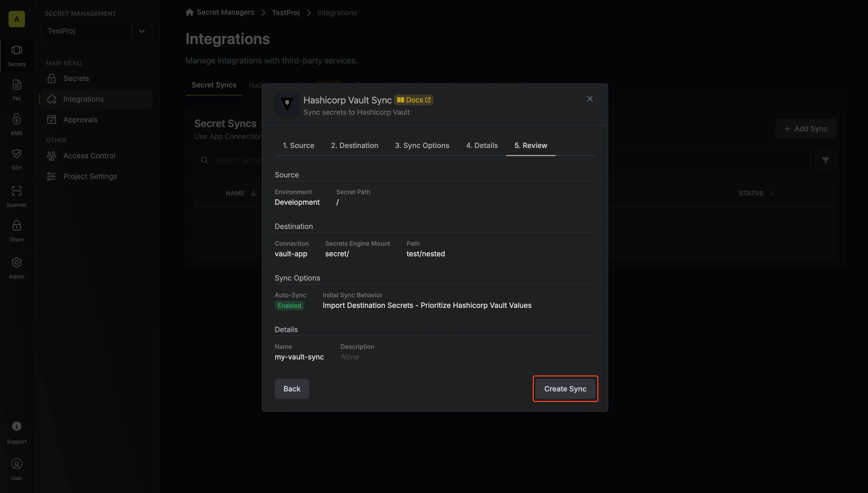
Task: Click the vault-app connection value
Action: pyautogui.click(x=291, y=254)
